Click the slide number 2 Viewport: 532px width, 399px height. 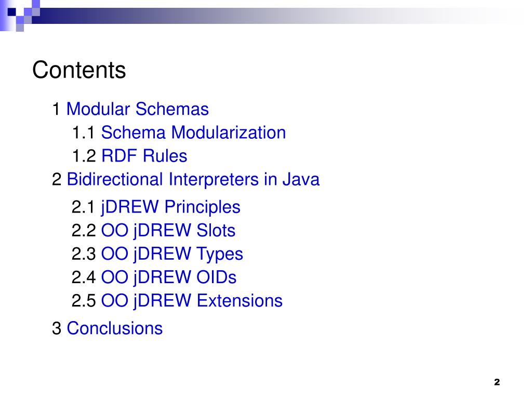point(497,382)
